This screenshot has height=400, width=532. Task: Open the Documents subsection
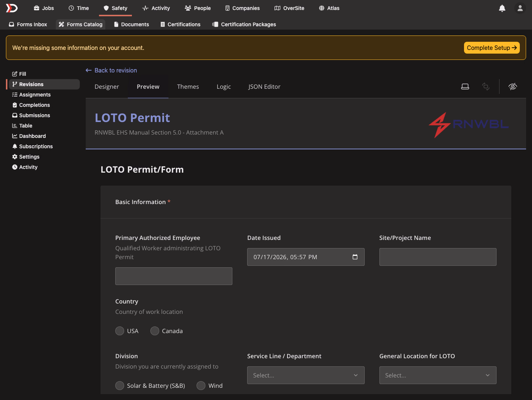pyautogui.click(x=131, y=24)
